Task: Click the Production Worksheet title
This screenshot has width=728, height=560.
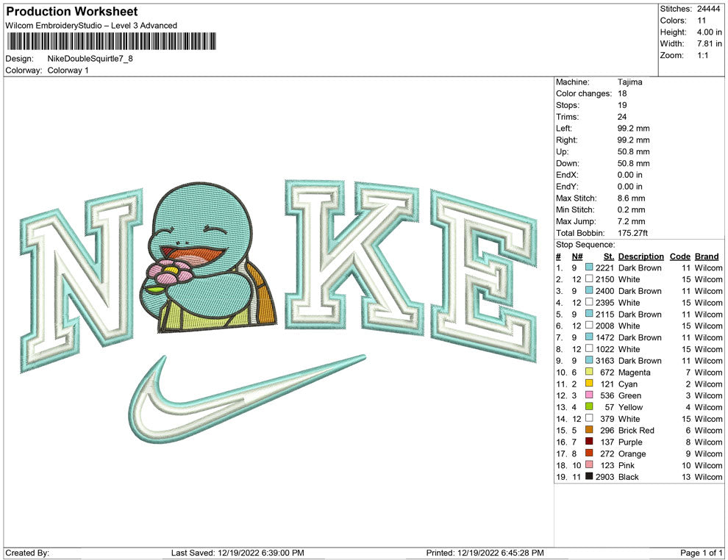Action: (x=72, y=12)
